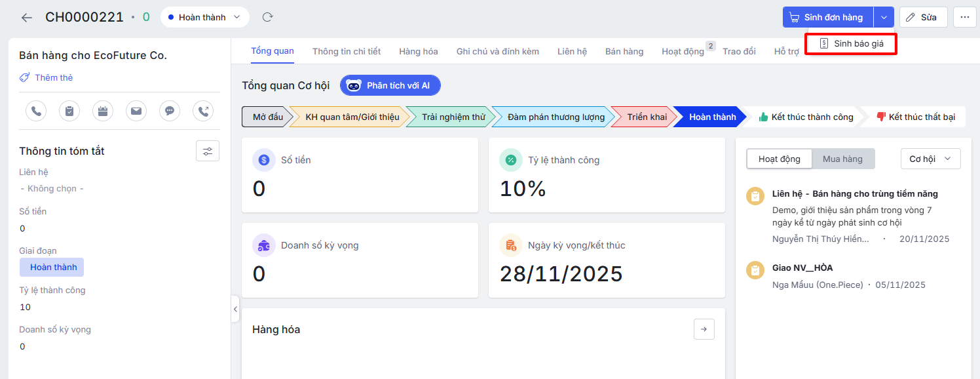This screenshot has height=379, width=980.
Task: Click the Sửa edit button
Action: (x=922, y=18)
